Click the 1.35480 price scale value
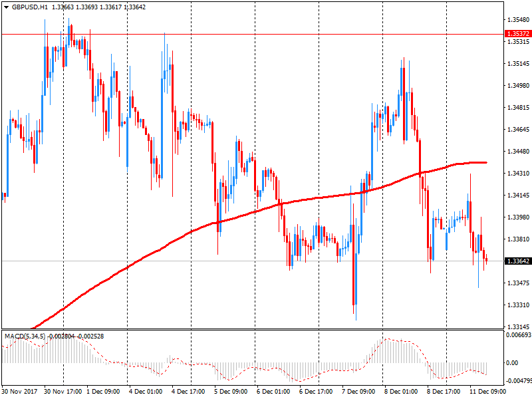 pyautogui.click(x=519, y=20)
